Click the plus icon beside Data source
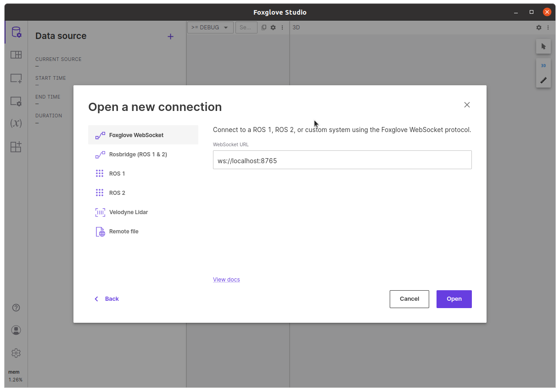Image resolution: width=560 pixels, height=392 pixels. pos(170,37)
